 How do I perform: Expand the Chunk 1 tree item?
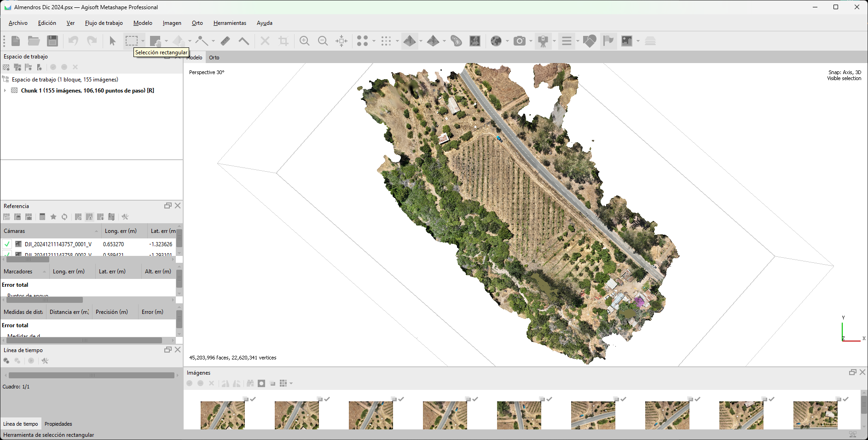5,91
